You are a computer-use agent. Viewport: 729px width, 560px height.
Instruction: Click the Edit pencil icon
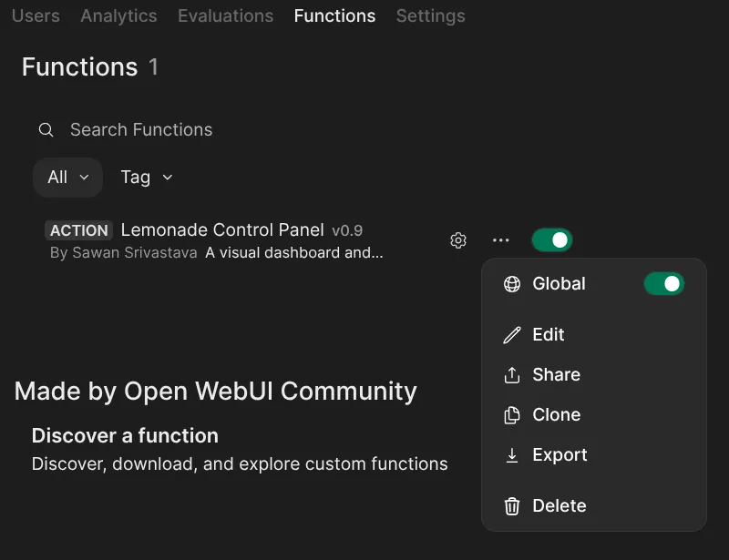(512, 335)
